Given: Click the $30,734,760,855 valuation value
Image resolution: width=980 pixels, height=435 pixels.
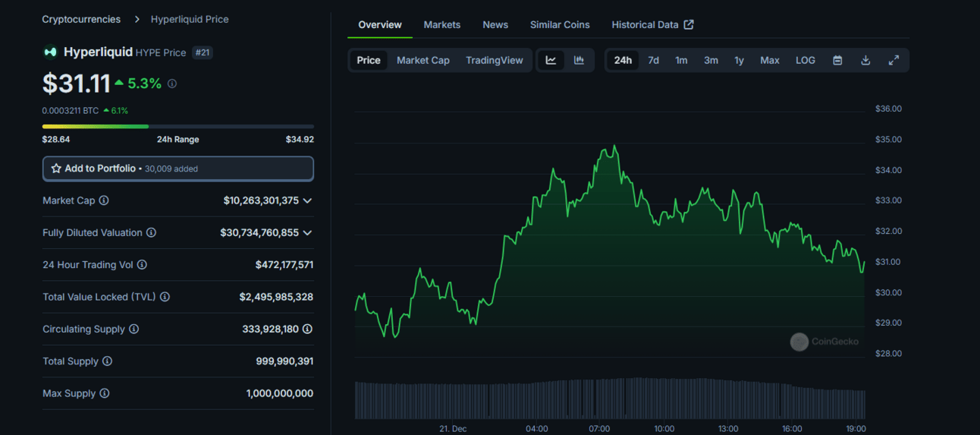Looking at the screenshot, I should point(259,232).
